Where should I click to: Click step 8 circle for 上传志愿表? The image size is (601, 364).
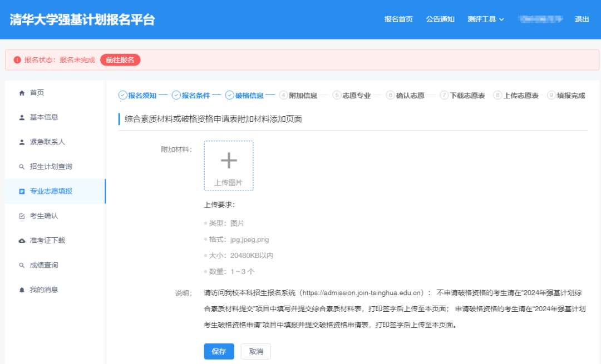point(497,95)
